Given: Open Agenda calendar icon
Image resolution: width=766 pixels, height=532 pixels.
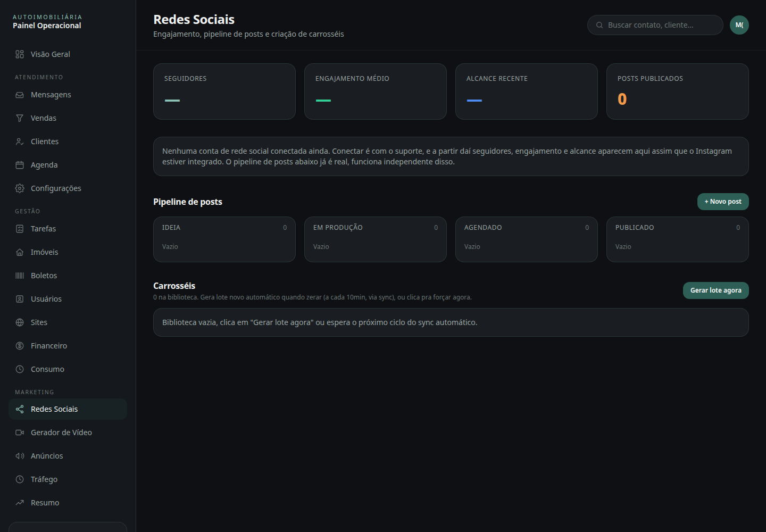Looking at the screenshot, I should pyautogui.click(x=20, y=165).
